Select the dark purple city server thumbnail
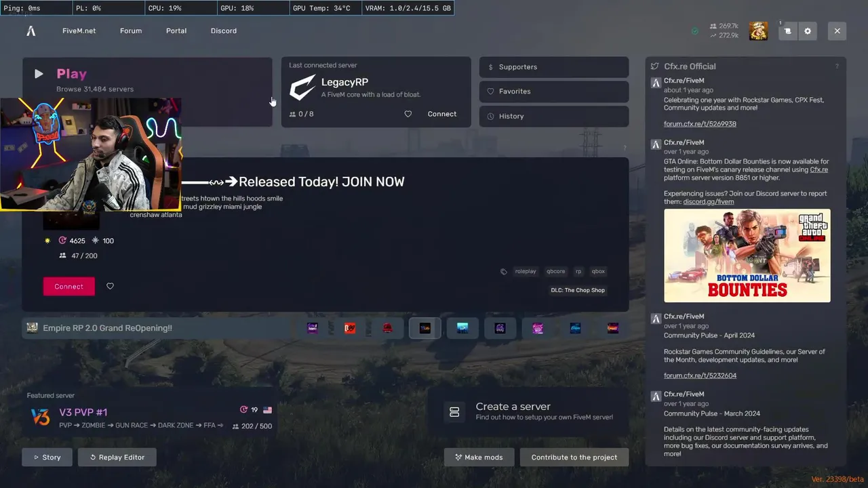 coord(500,328)
